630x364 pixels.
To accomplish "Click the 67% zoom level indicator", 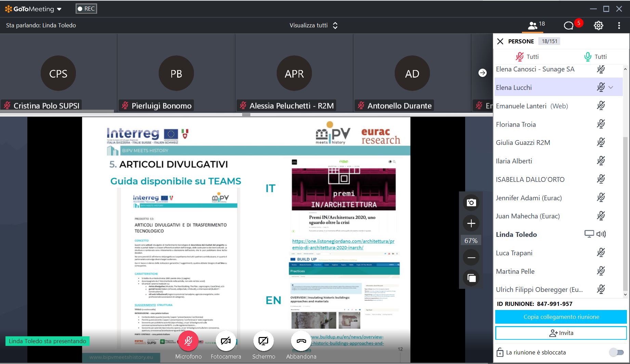I will (x=471, y=241).
